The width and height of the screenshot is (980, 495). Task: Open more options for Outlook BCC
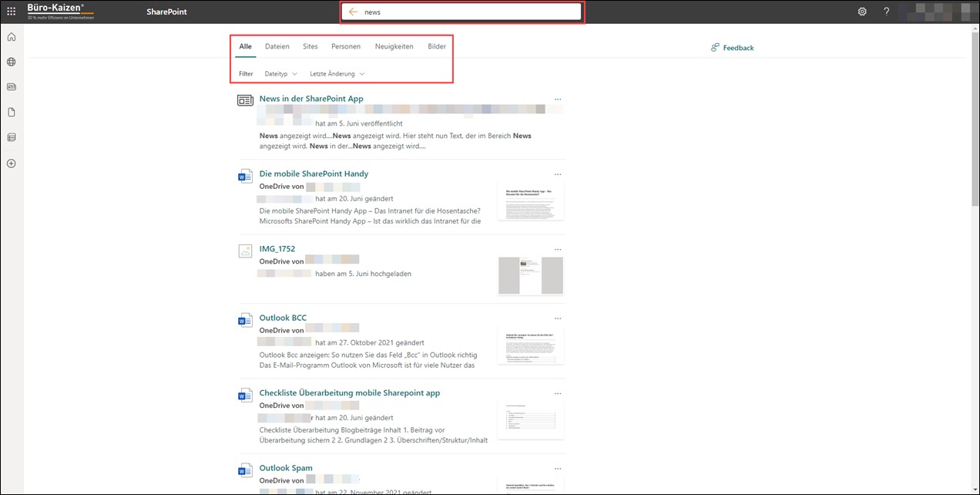click(x=558, y=318)
